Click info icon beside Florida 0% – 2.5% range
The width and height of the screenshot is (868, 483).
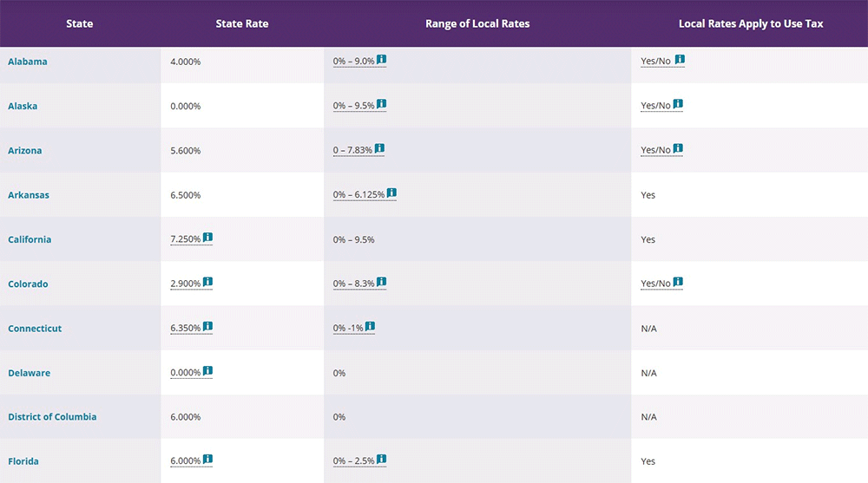click(381, 460)
